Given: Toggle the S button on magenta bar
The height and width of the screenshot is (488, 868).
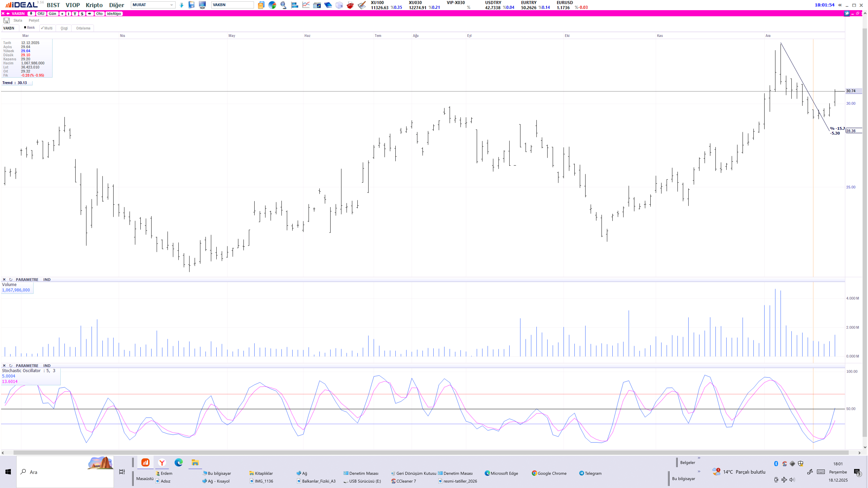Looking at the screenshot, I should click(x=82, y=14).
